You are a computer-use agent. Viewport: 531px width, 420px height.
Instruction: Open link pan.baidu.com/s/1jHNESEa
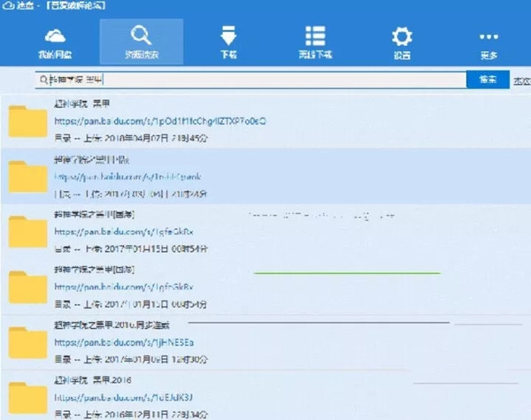point(124,342)
